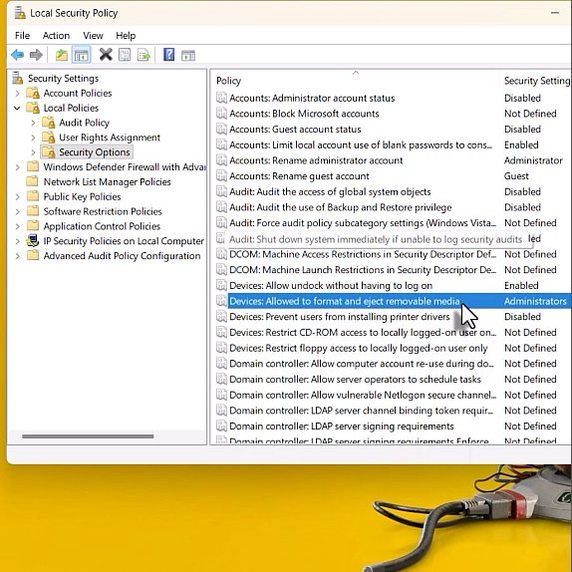572x572 pixels.
Task: Click icon beside Accounts: Administrator account status
Action: point(221,98)
